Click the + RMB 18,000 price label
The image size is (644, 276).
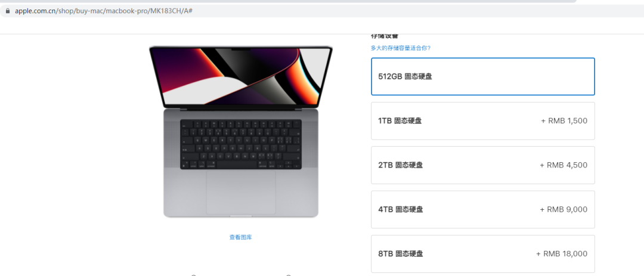tap(562, 254)
